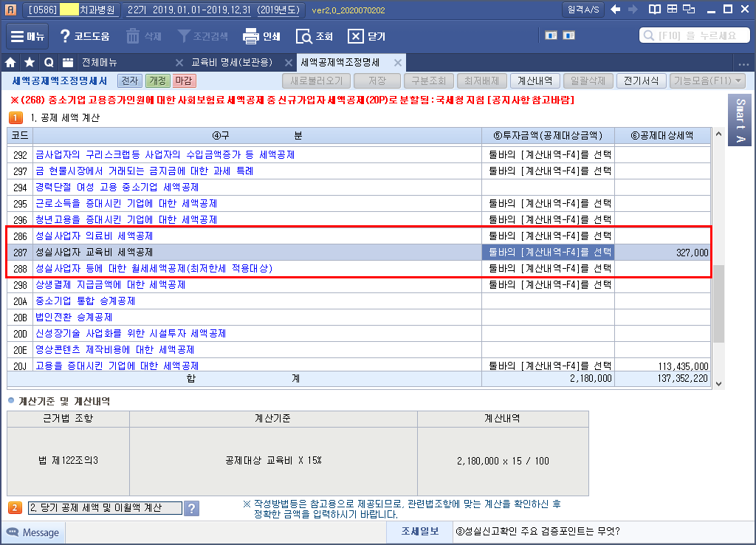Open the main 메뉴 hamburger menu
The width and height of the screenshot is (756, 545).
(27, 36)
